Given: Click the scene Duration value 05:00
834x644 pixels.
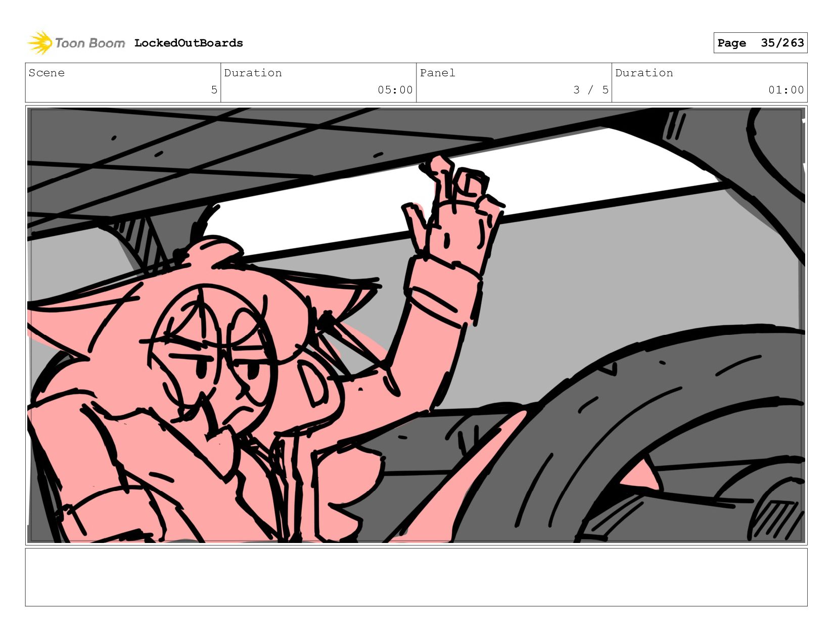Looking at the screenshot, I should pyautogui.click(x=395, y=90).
